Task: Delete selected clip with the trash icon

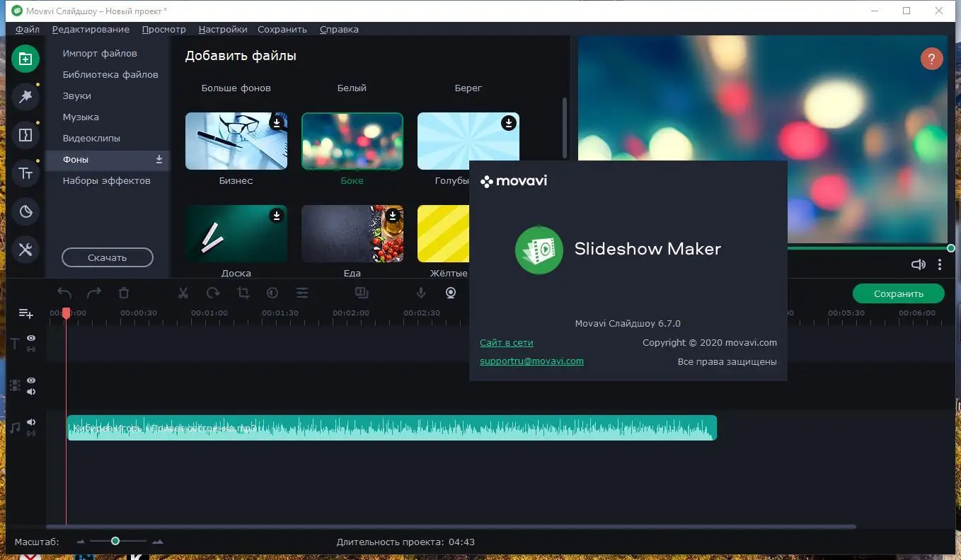Action: point(124,292)
